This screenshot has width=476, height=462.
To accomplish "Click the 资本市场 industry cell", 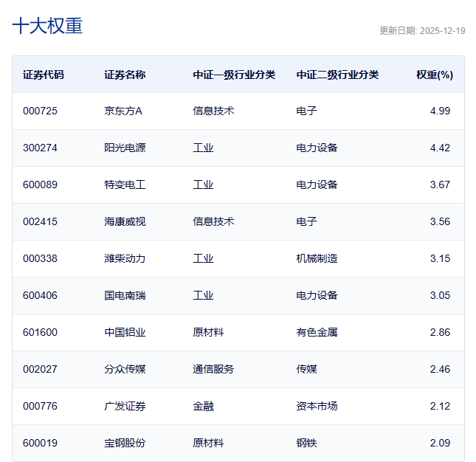I will tap(317, 406).
